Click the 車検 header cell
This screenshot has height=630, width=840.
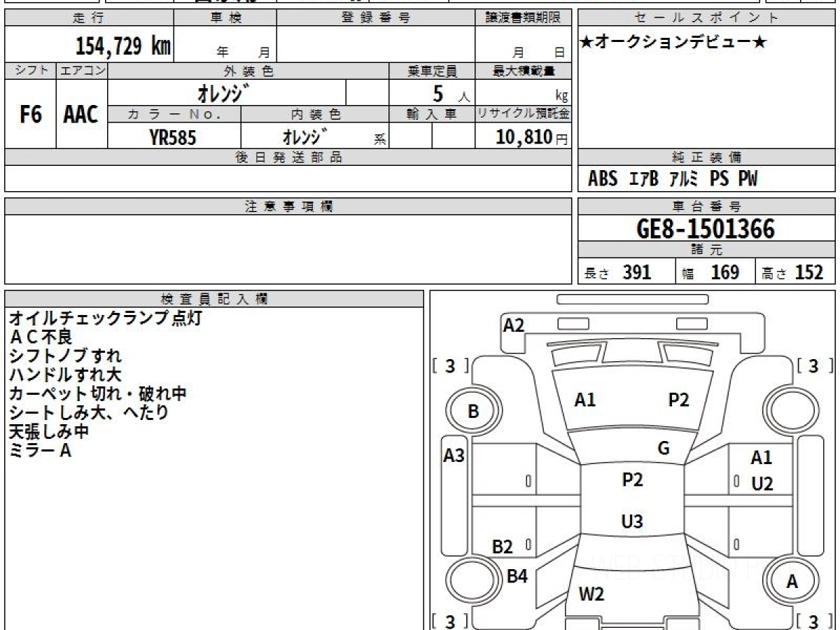[x=225, y=18]
